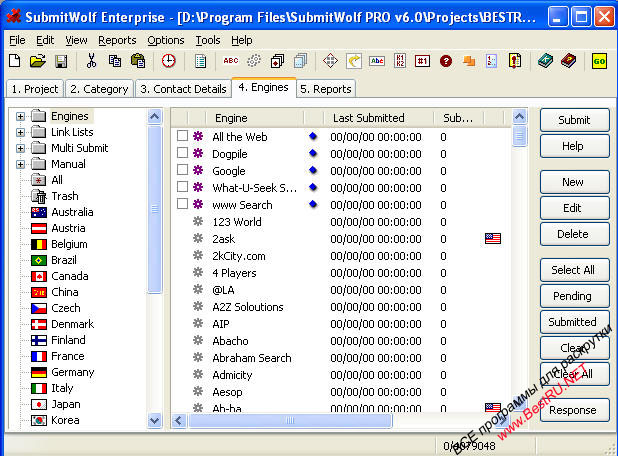Check the Google engine checkbox

point(182,170)
